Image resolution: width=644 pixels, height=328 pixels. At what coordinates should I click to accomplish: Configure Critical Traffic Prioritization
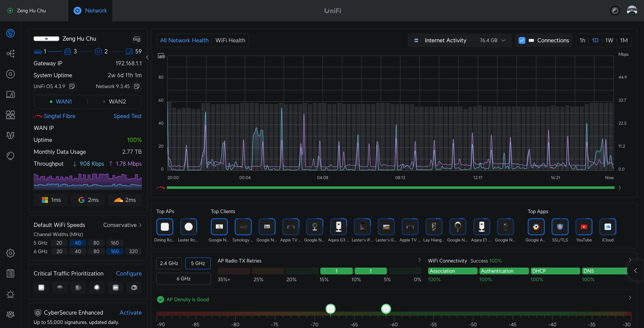coord(129,274)
